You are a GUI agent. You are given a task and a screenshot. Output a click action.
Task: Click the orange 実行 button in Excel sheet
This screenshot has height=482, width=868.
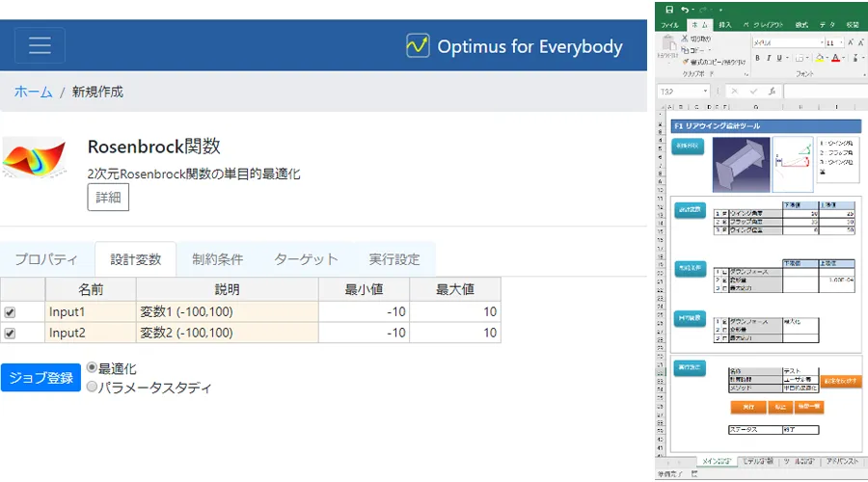pyautogui.click(x=748, y=408)
